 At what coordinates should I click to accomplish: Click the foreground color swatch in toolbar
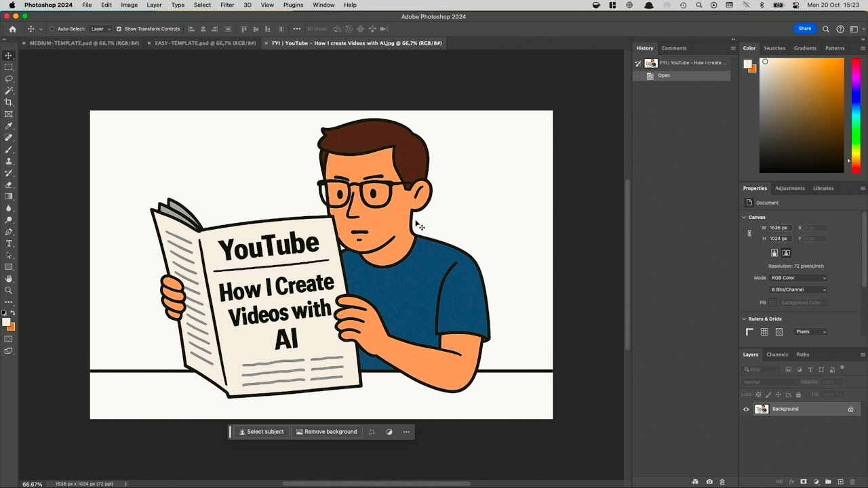pyautogui.click(x=6, y=323)
